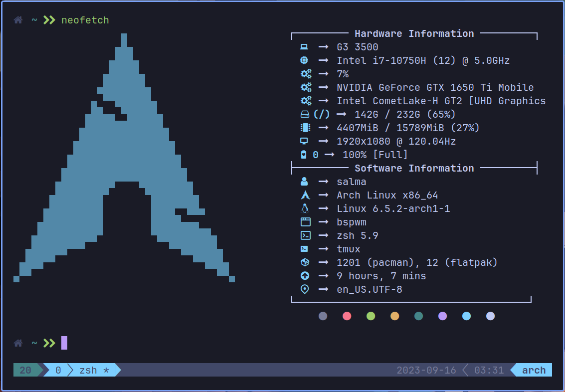565x392 pixels.
Task: Click the gears icon beside 7%
Action: [x=306, y=74]
